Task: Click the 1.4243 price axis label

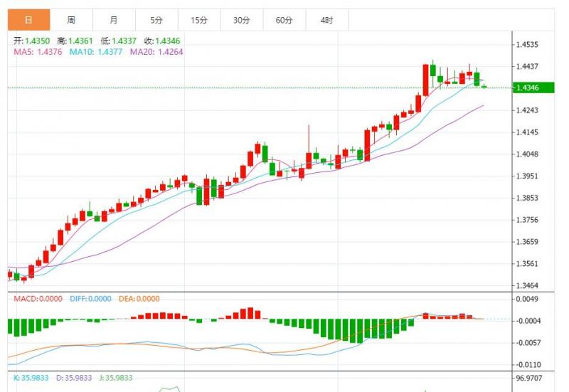Action: point(527,110)
